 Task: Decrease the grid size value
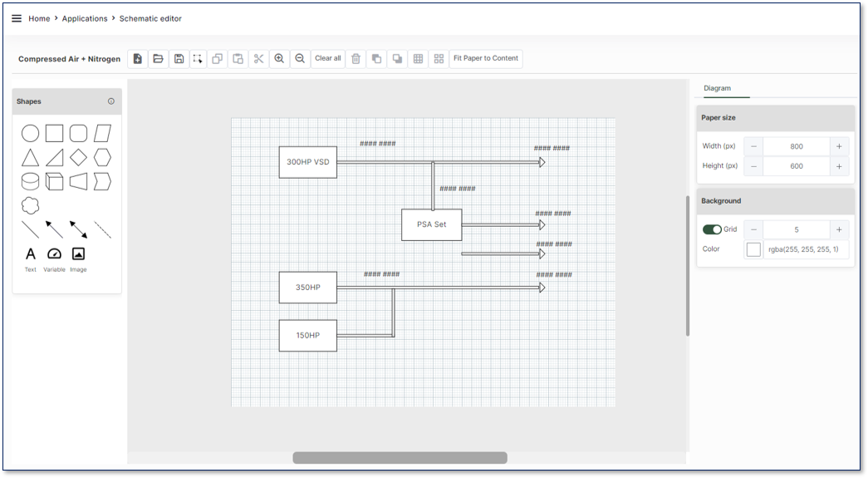click(753, 229)
